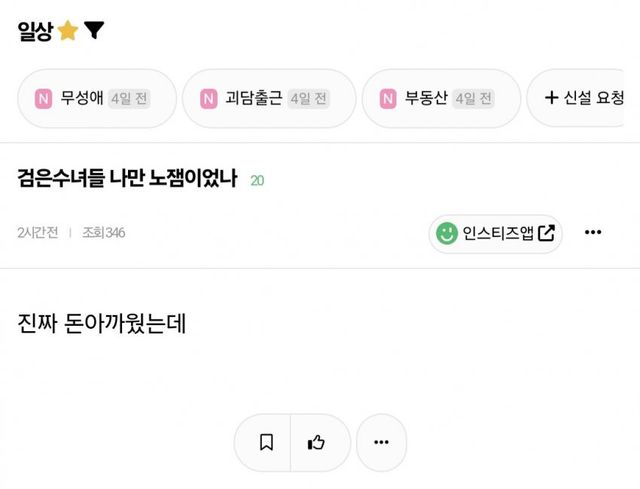Toggle the favorite star next to 일상

coord(68,31)
